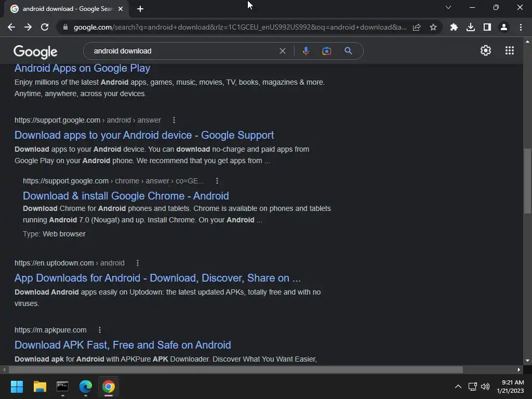Open Download & install Google Chrome link
532x399 pixels.
tap(126, 196)
